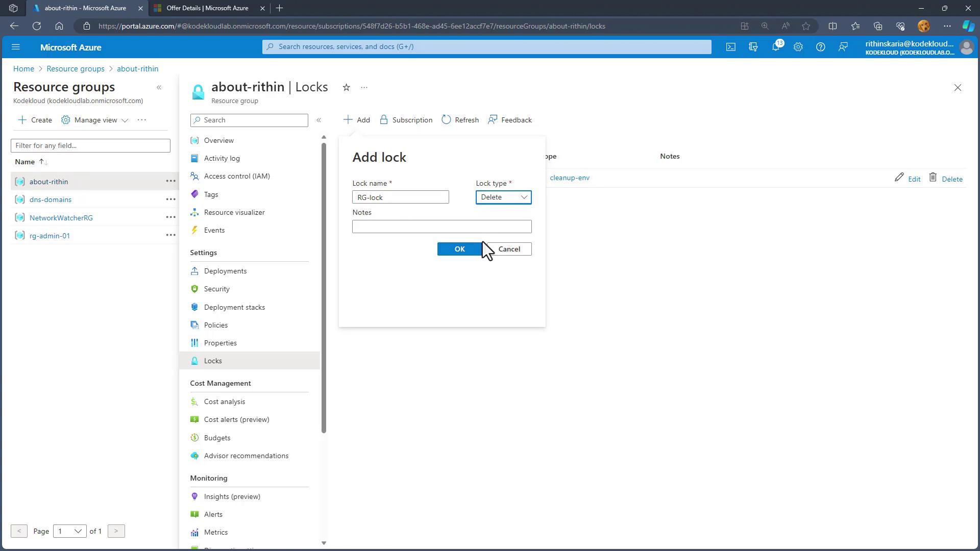Click the trash Delete icon for the lock

pyautogui.click(x=933, y=178)
